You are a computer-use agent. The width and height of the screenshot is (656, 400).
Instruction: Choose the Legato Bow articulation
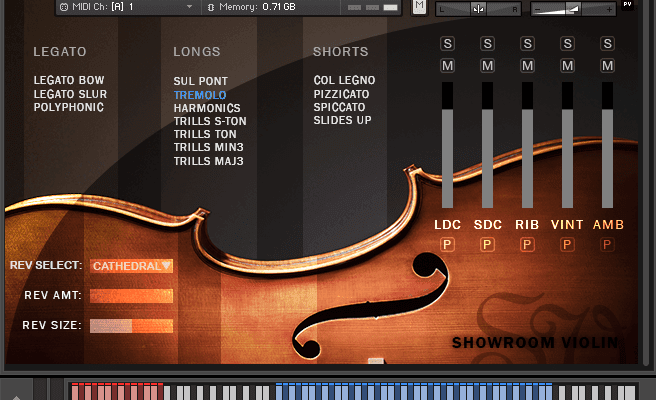(69, 81)
